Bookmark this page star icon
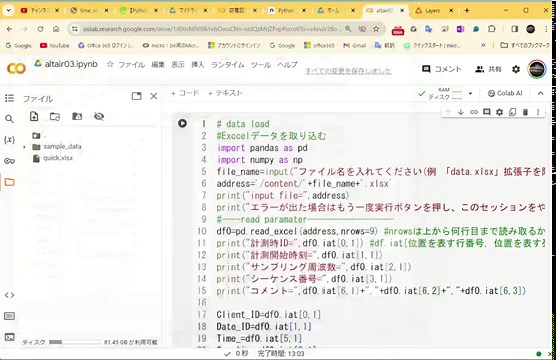Viewport: 556px width, 360px height. point(376,29)
